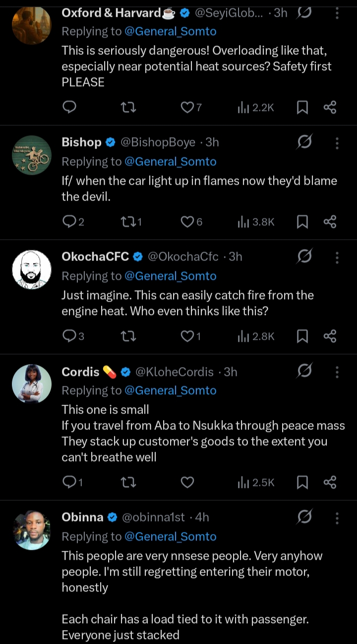Bookmark Cordis's tweet
Screen dimensions: 357x644
click(x=302, y=482)
